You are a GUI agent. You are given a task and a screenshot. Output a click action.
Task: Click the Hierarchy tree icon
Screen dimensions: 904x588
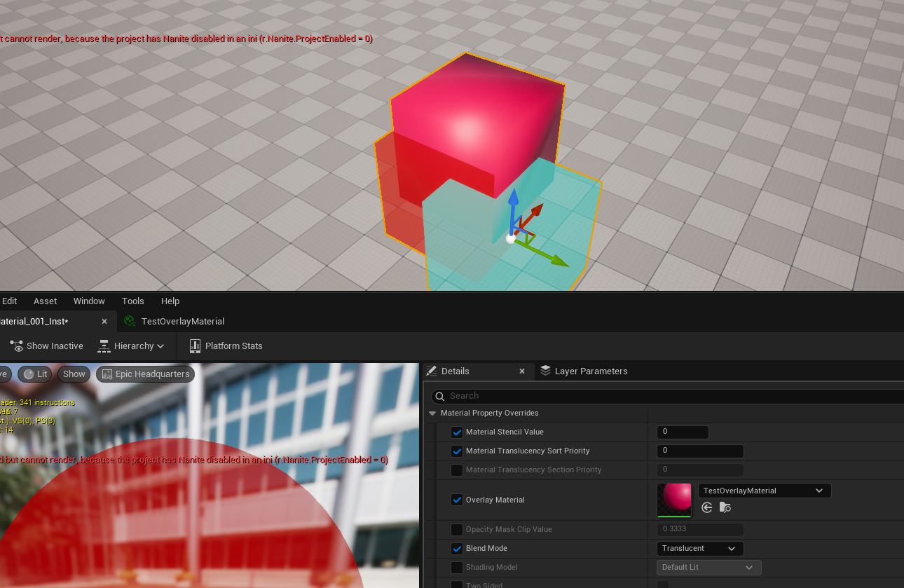(x=104, y=346)
